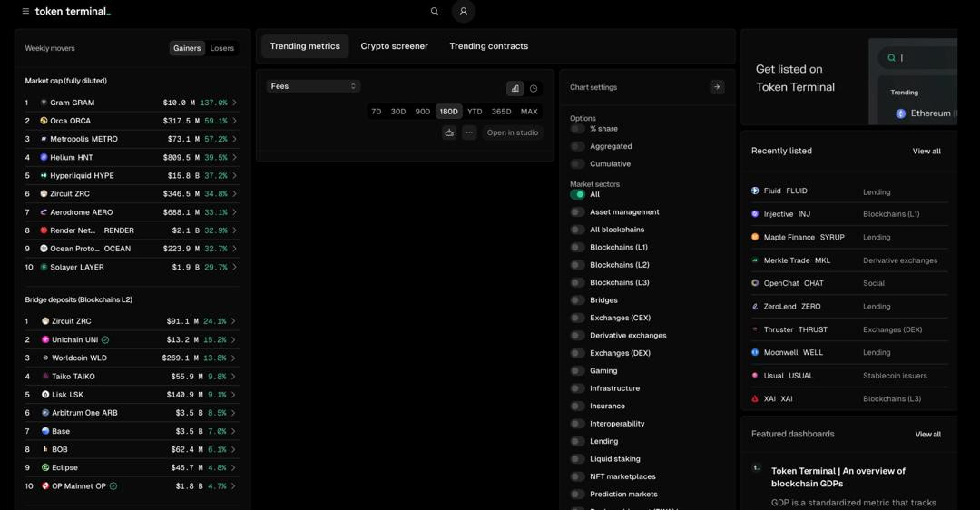The width and height of the screenshot is (980, 510).
Task: Collapse the Chart settings panel
Action: tap(717, 87)
